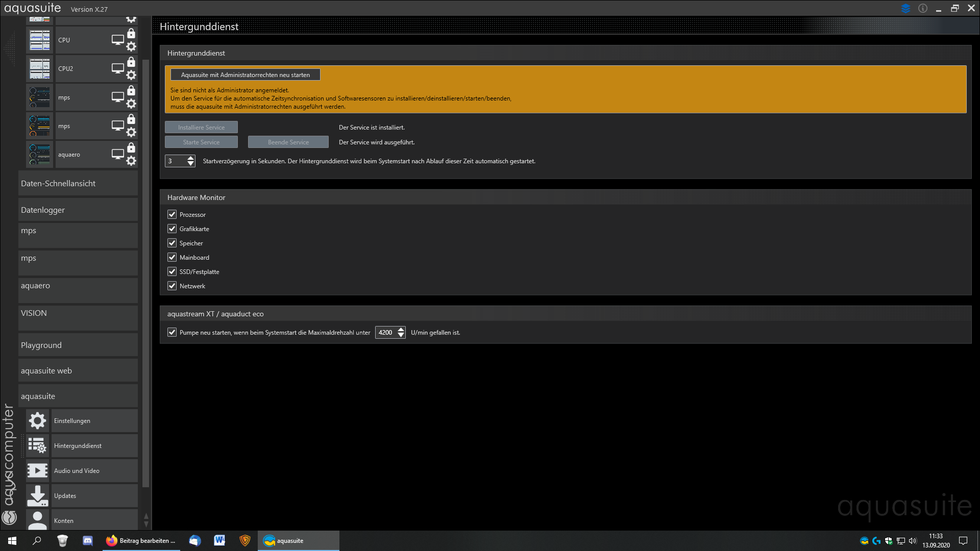Click the Beende Service button

pyautogui.click(x=288, y=142)
